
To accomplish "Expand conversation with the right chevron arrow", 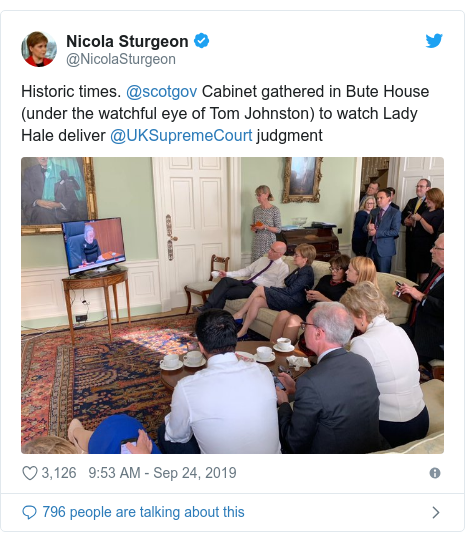I will (x=436, y=512).
